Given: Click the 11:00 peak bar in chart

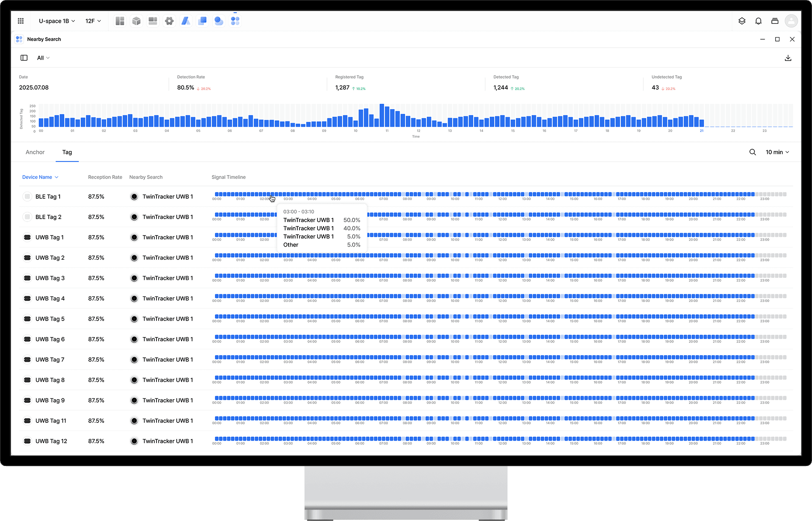Looking at the screenshot, I should point(382,115).
